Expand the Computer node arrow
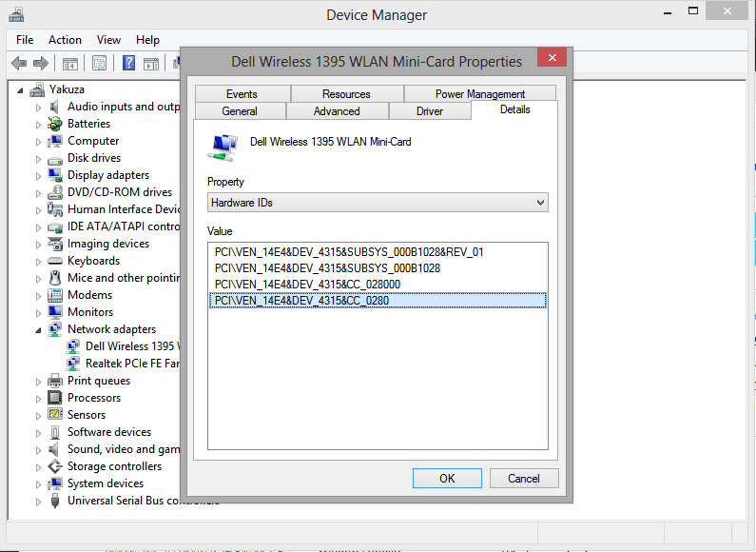Screen dimensions: 756x552 38,142
